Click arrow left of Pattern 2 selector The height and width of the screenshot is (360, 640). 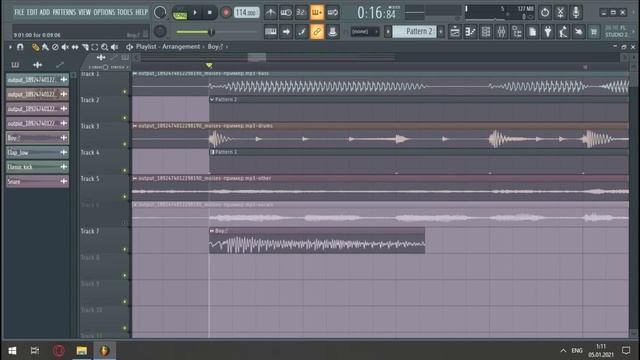[388, 31]
